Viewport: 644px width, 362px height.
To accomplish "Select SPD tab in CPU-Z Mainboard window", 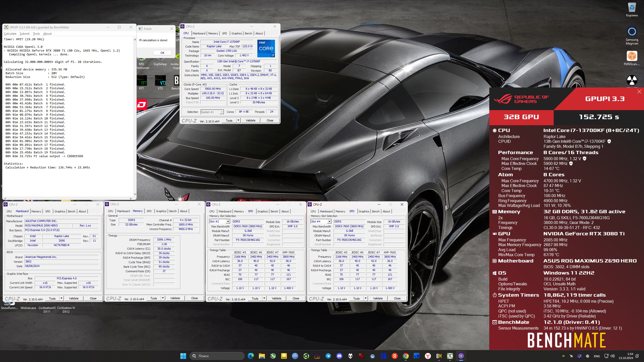I will (48, 211).
